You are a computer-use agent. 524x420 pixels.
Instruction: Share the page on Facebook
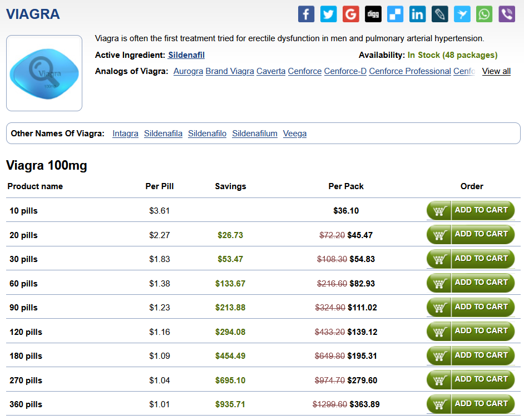[306, 14]
